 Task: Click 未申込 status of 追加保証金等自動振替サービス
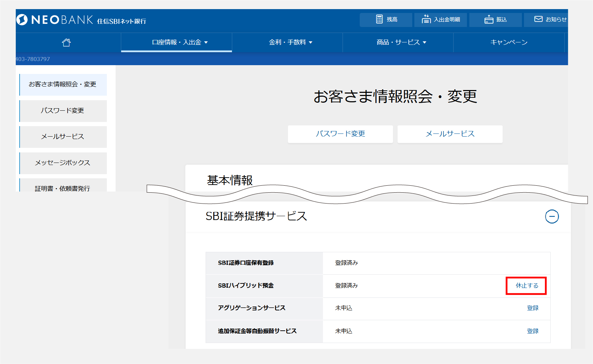(x=344, y=331)
